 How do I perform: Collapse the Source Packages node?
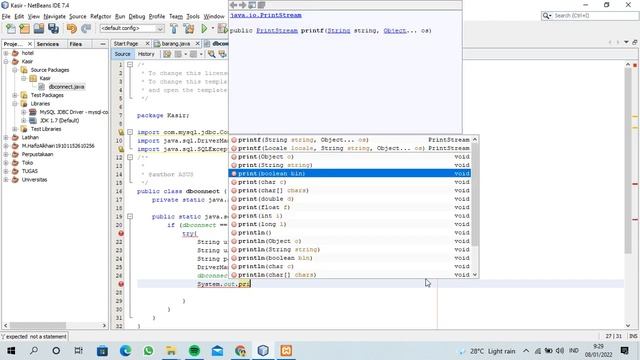coord(15,70)
